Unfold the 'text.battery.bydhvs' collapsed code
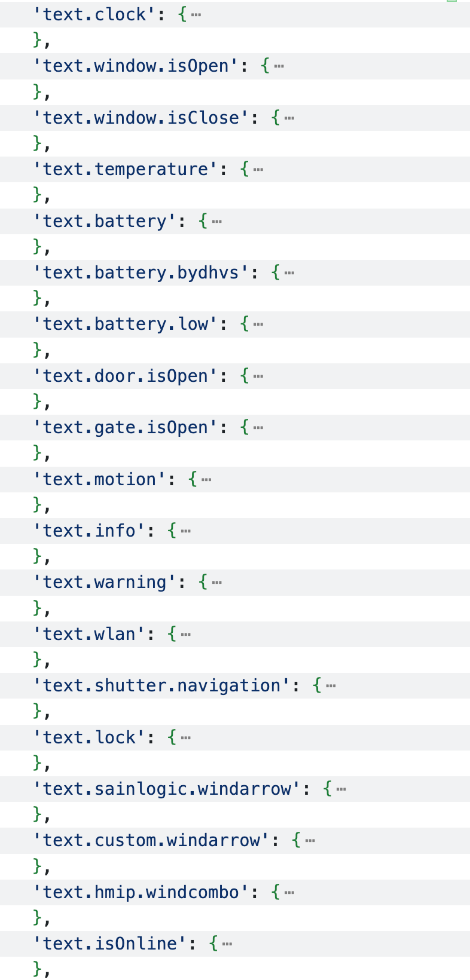The height and width of the screenshot is (980, 470). (289, 273)
